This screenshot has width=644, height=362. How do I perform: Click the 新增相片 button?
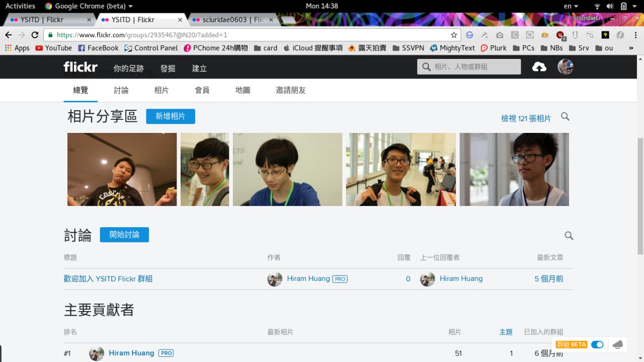click(171, 116)
